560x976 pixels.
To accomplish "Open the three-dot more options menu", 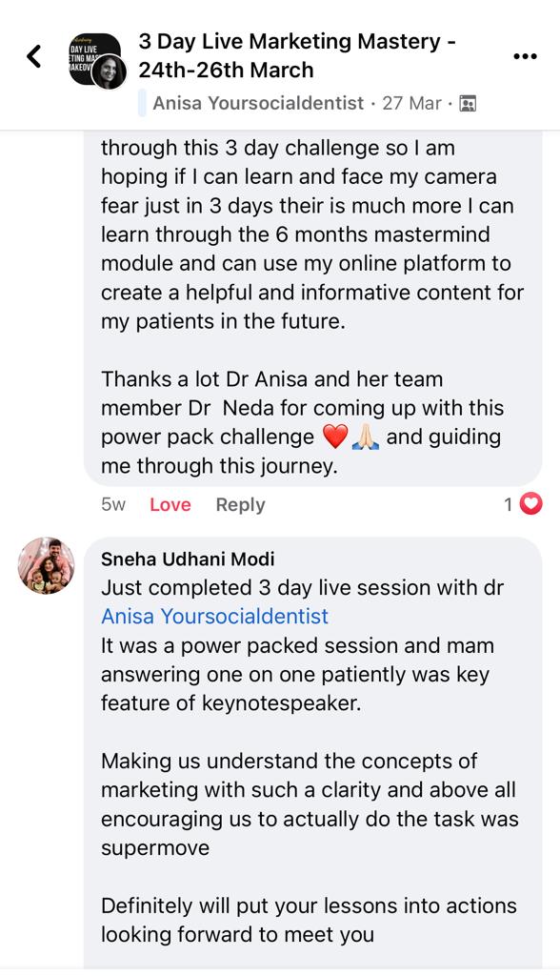I will 525,56.
